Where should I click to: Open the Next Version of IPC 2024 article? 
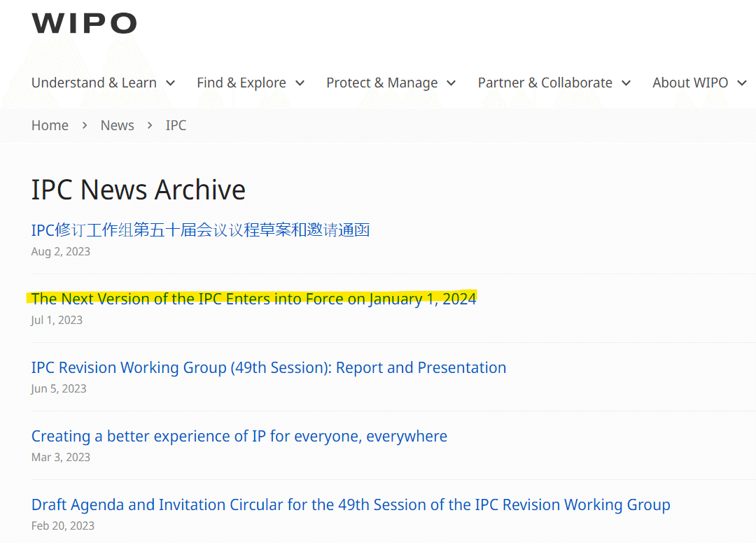(253, 299)
